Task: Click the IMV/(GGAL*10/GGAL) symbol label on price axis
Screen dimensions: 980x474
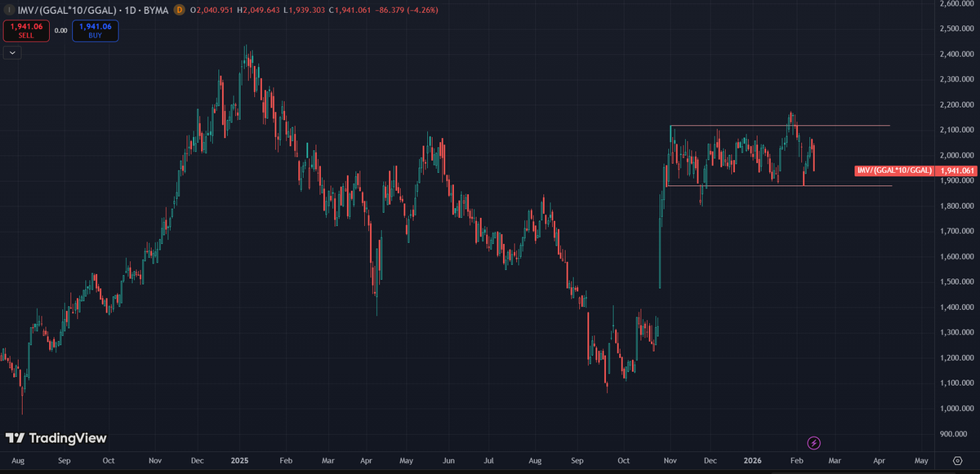Action: point(894,171)
